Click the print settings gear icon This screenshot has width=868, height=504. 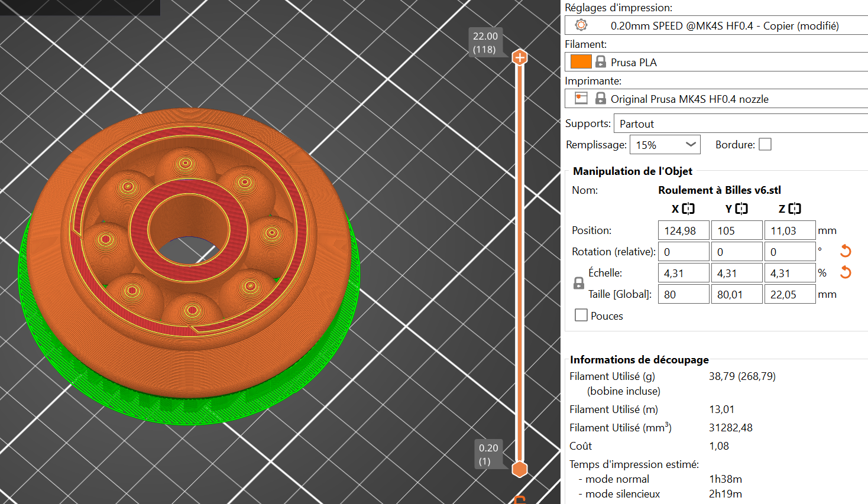581,25
